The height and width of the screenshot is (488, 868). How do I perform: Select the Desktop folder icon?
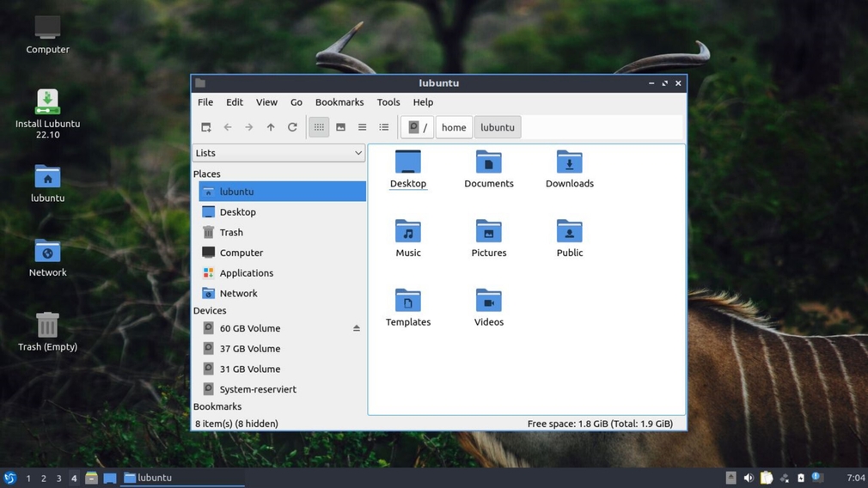(x=408, y=169)
